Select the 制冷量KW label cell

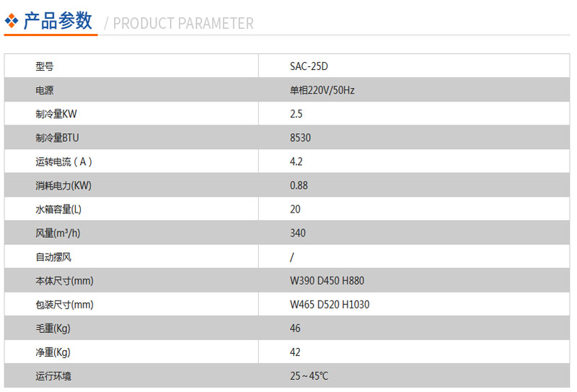131,114
